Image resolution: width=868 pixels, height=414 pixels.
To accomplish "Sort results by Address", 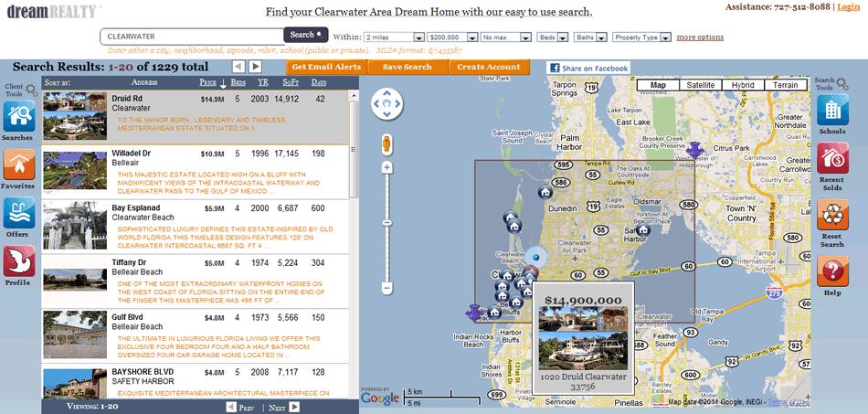I will pos(144,82).
